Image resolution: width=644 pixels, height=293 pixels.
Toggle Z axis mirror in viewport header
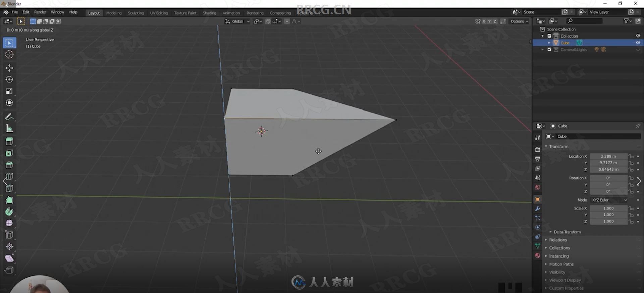pyautogui.click(x=495, y=21)
